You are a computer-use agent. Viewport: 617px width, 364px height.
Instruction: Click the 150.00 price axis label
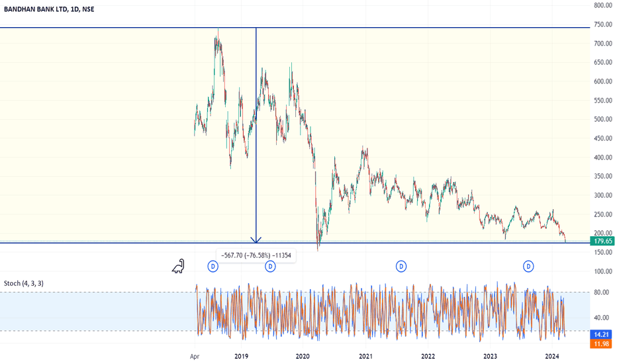(x=603, y=252)
